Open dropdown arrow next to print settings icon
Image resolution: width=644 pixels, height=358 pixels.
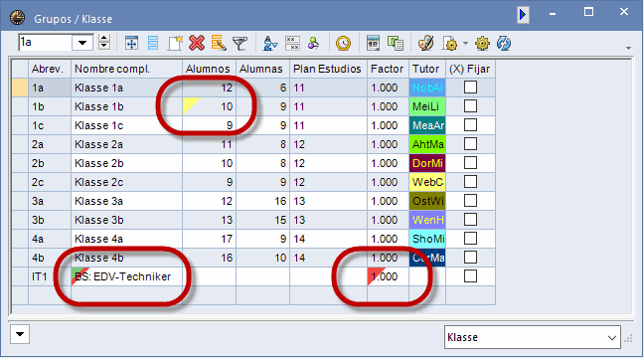coord(466,43)
